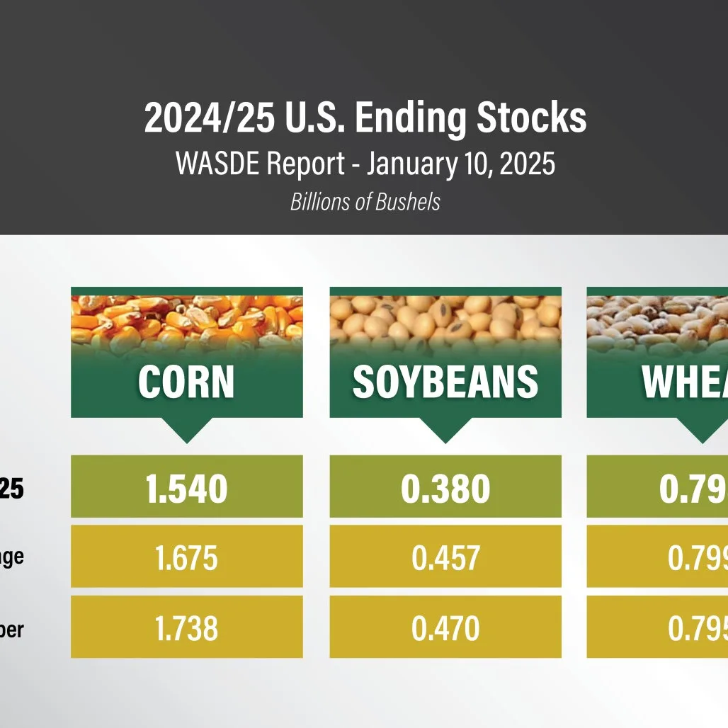Screen dimensions: 728x728
Task: Click the wheat top-row green cell
Action: tap(657, 486)
